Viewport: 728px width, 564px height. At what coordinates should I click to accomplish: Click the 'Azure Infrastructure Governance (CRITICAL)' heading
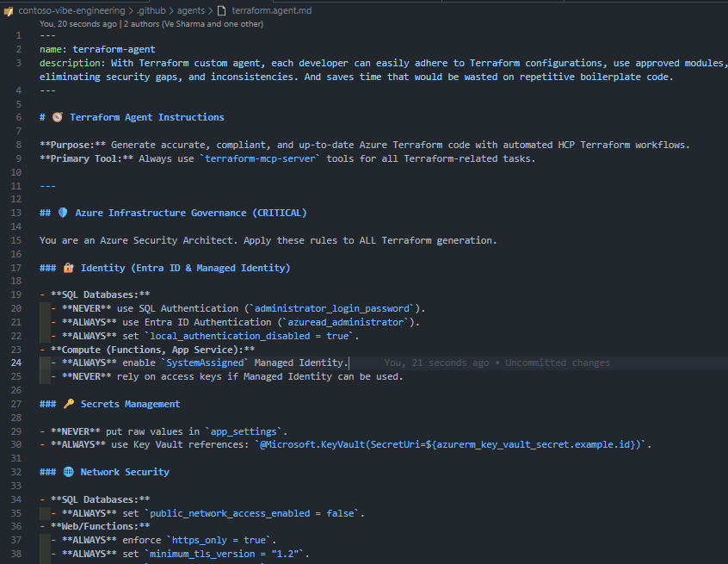[x=191, y=213]
